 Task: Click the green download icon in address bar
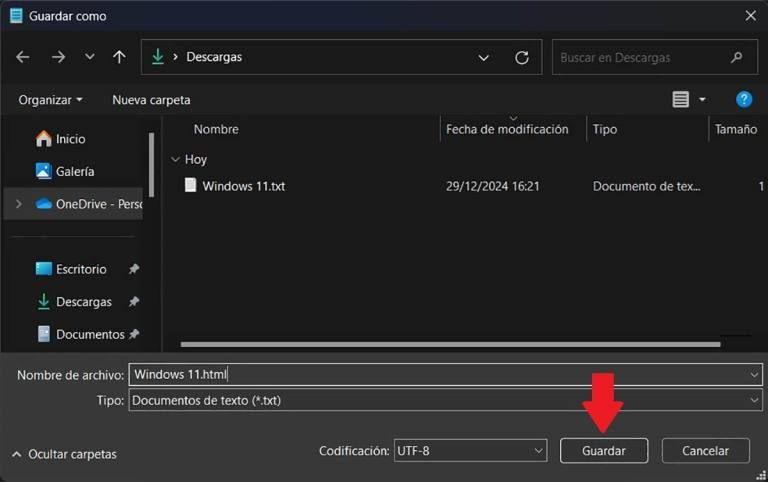[x=158, y=57]
